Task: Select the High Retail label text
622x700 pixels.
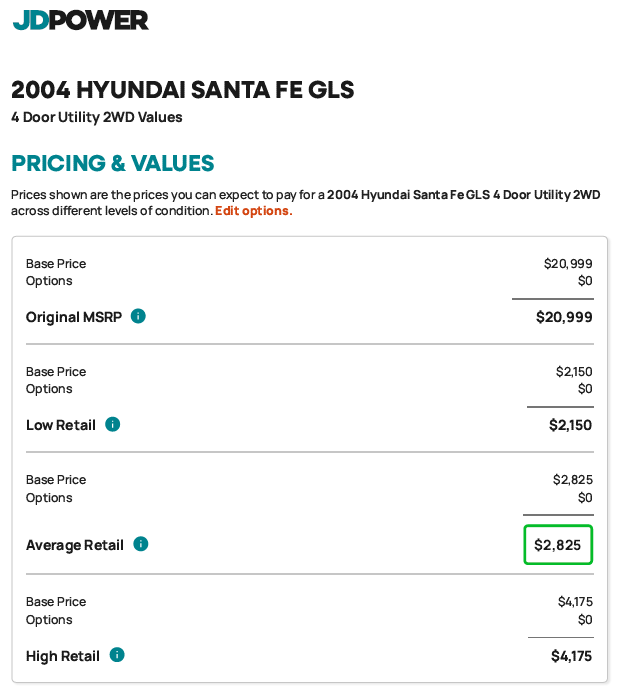Action: point(63,656)
